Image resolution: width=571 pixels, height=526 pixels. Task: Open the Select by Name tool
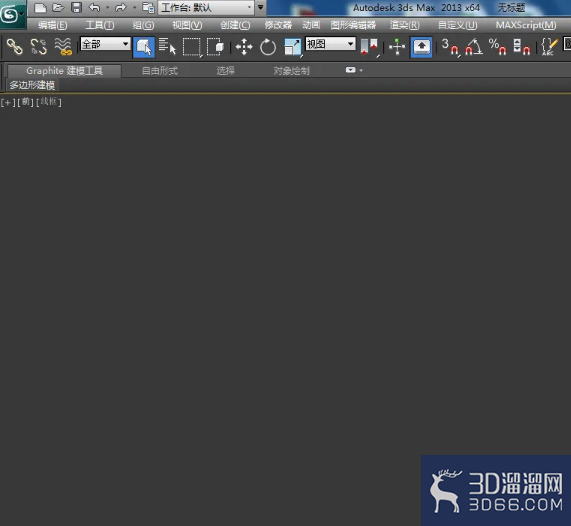(168, 47)
